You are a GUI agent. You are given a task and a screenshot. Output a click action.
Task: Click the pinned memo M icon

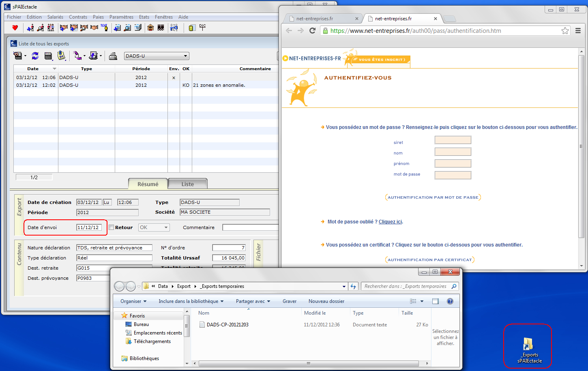61,56
